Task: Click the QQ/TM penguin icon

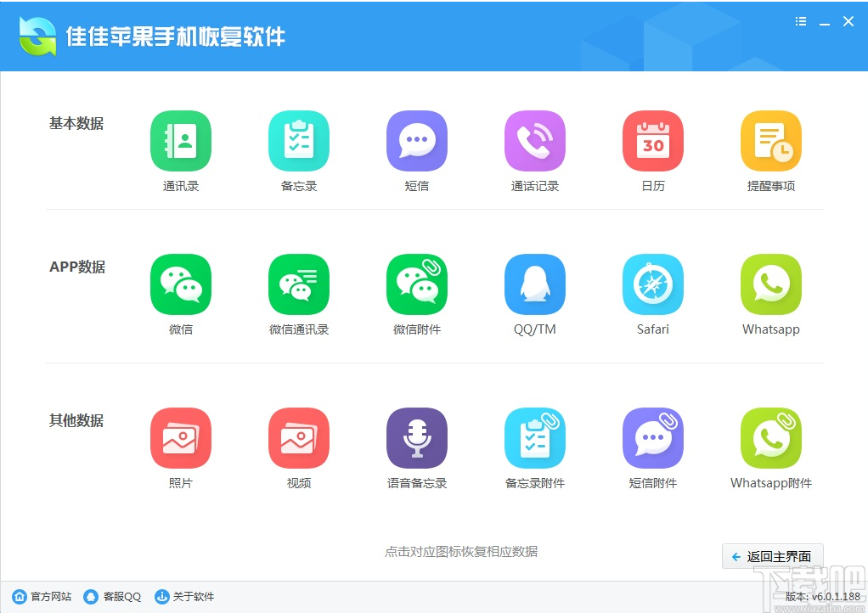Action: 535,284
